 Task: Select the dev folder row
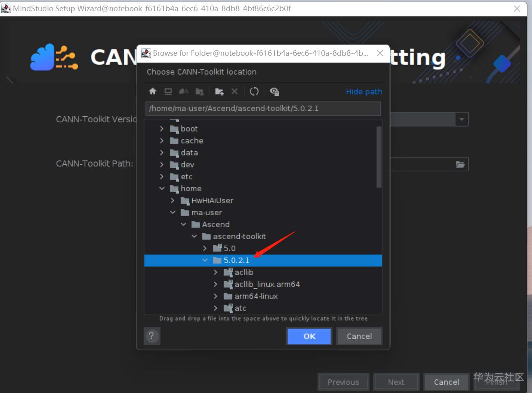tap(263, 165)
